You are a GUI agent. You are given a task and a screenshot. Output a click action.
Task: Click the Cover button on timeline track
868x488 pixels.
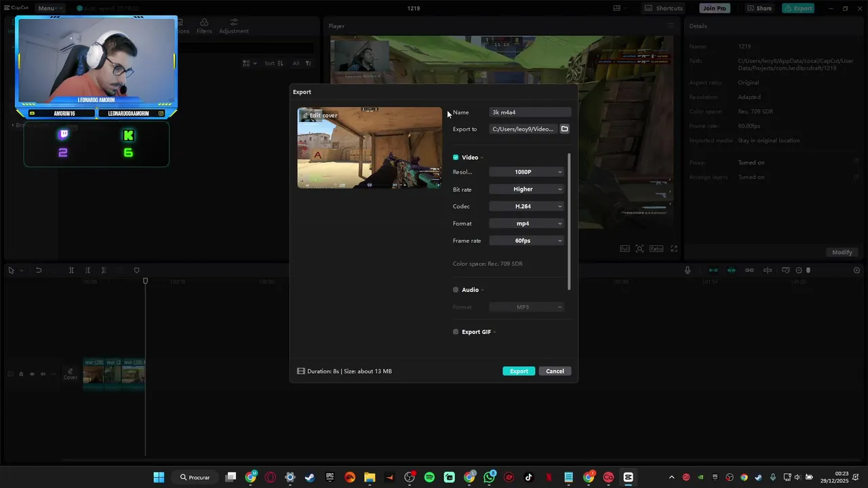pos(71,374)
